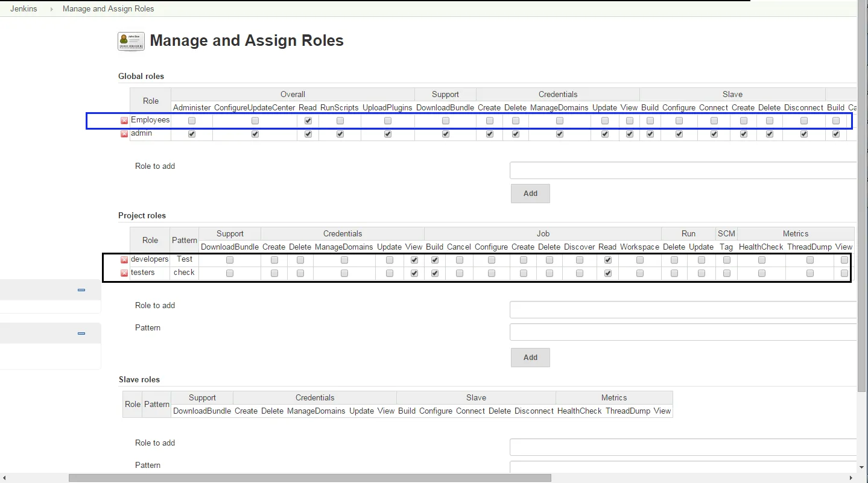Image resolution: width=868 pixels, height=483 pixels.
Task: Uncheck Overall Read for Employees role
Action: click(x=308, y=121)
